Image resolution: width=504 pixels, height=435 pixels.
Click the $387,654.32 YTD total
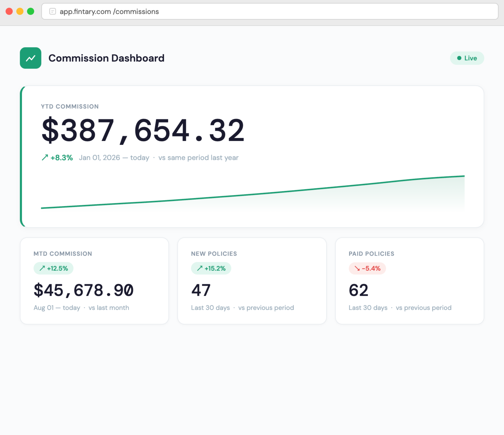coord(143,130)
